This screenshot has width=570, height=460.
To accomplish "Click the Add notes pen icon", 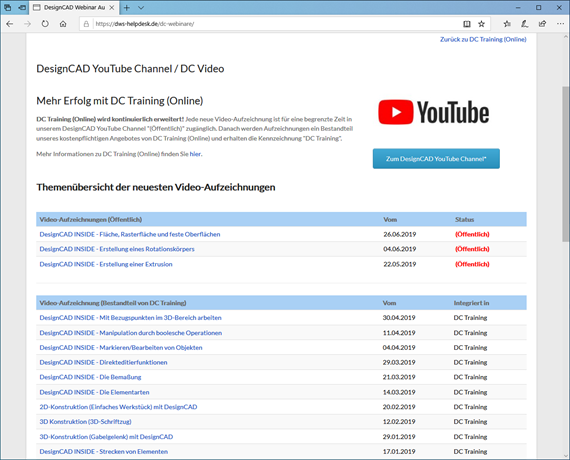I will [x=524, y=24].
